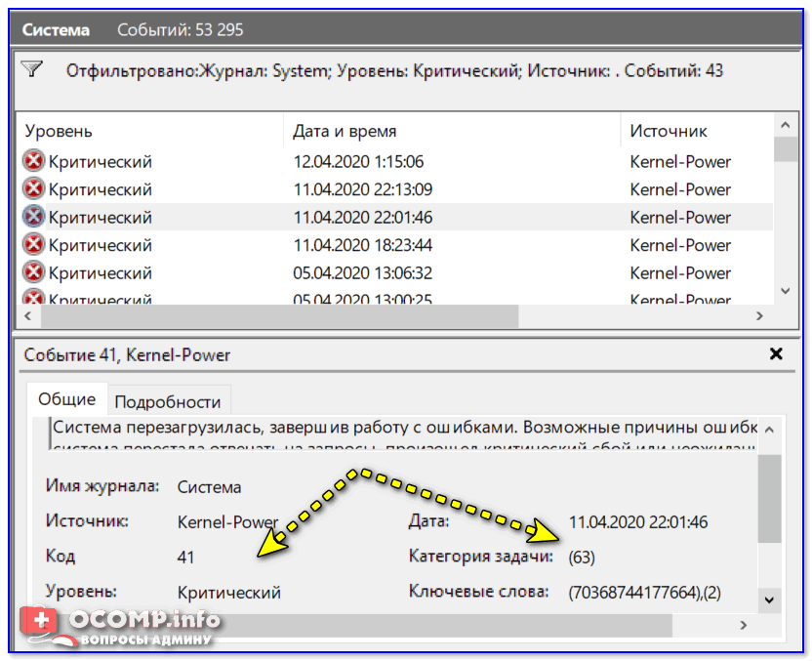Click critical error icon for 12.04.2020 1:15:06 event

[x=34, y=161]
